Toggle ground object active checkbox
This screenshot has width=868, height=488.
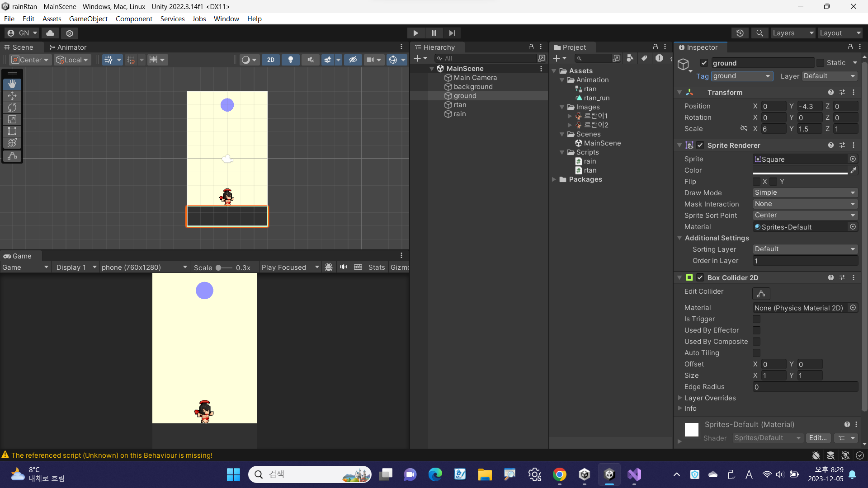(704, 63)
